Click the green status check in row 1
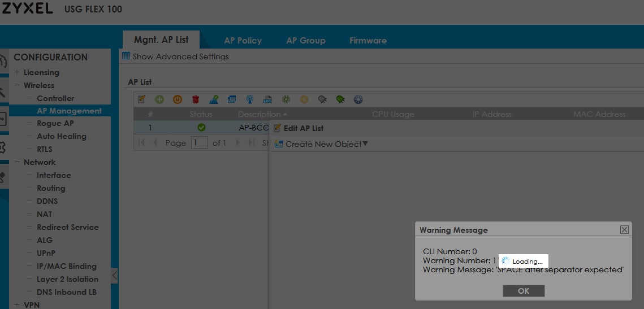The height and width of the screenshot is (309, 644). coord(201,128)
